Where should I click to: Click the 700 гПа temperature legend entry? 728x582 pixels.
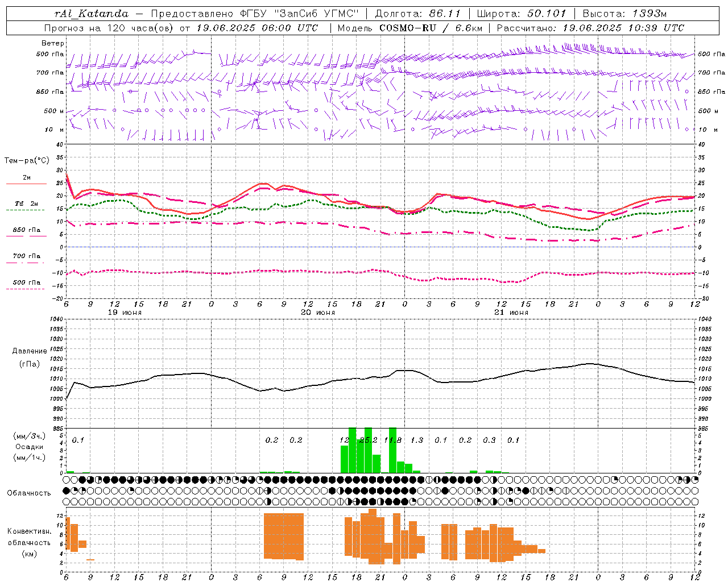click(26, 256)
